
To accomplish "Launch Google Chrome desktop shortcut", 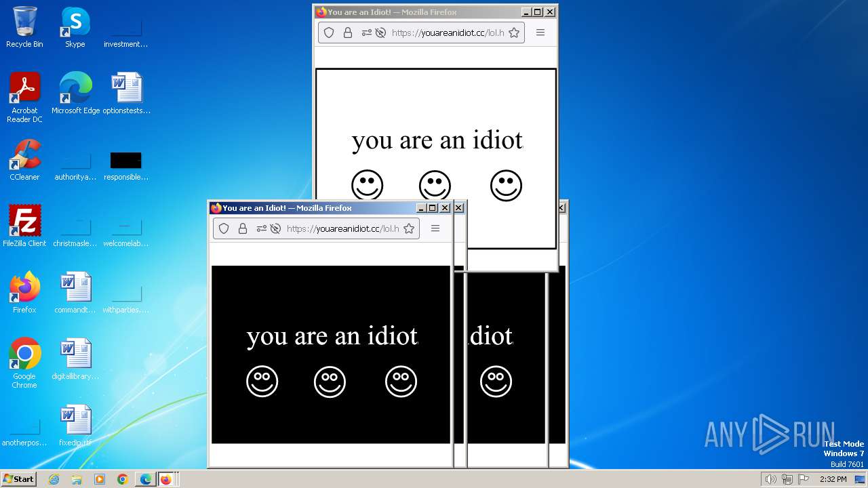I will (x=24, y=363).
